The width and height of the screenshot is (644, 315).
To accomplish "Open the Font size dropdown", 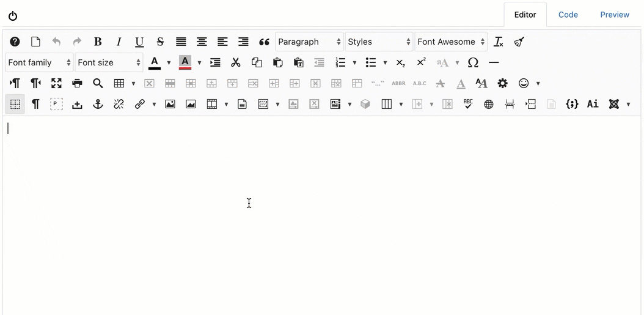I will 109,62.
